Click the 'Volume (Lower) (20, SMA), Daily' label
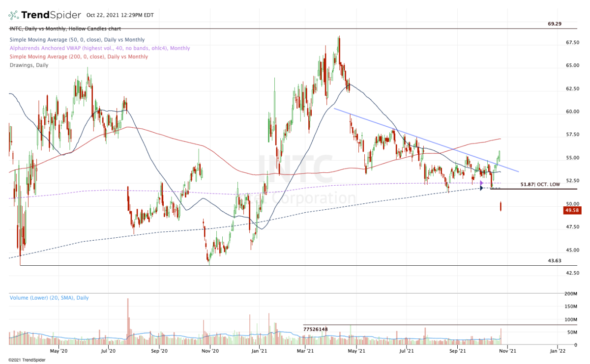The height and width of the screenshot is (364, 590). pyautogui.click(x=50, y=298)
